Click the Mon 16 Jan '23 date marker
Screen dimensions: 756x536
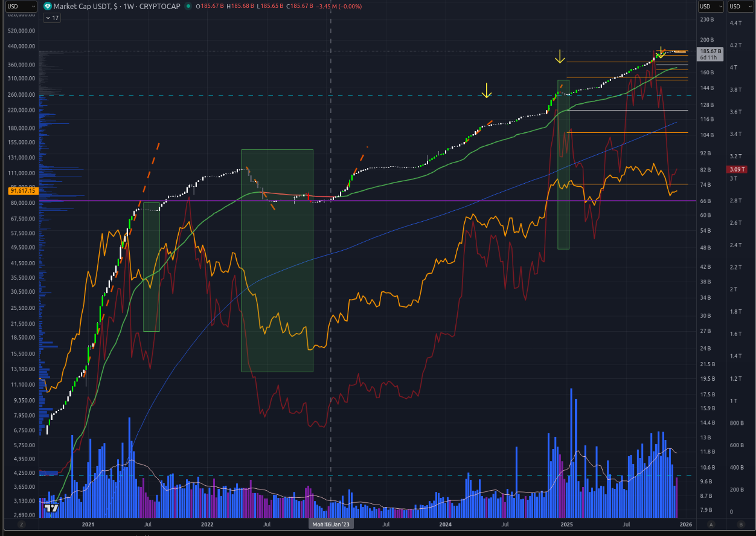click(x=331, y=525)
